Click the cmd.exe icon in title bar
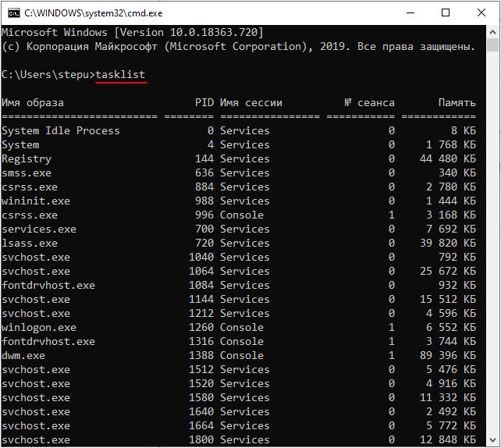The image size is (501, 448). (14, 13)
